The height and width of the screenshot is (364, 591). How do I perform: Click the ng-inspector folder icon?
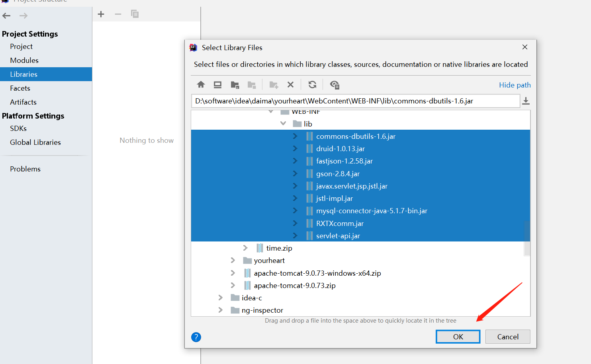point(235,310)
